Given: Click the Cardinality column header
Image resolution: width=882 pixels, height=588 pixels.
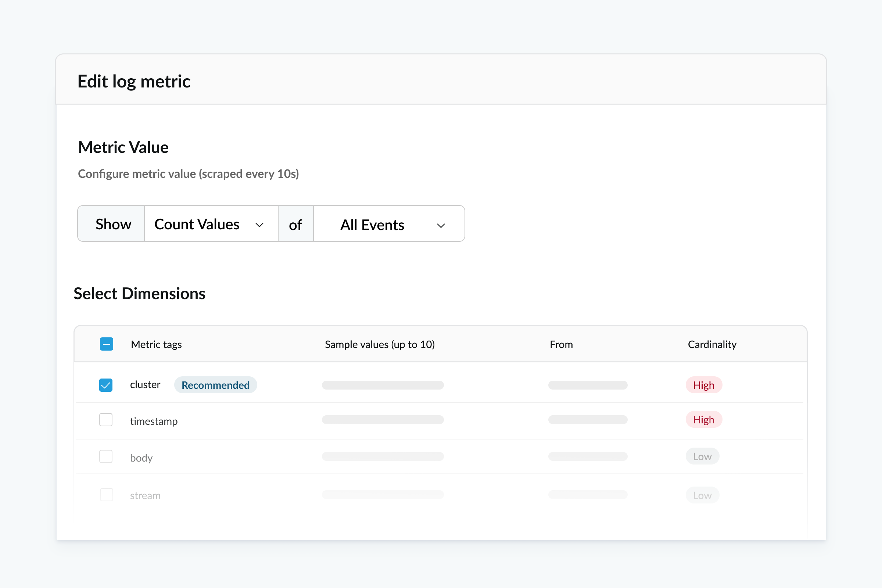Looking at the screenshot, I should tap(712, 344).
